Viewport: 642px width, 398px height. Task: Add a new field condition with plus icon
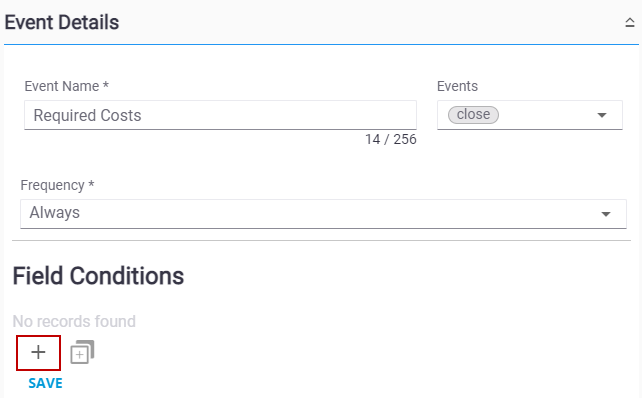point(38,353)
